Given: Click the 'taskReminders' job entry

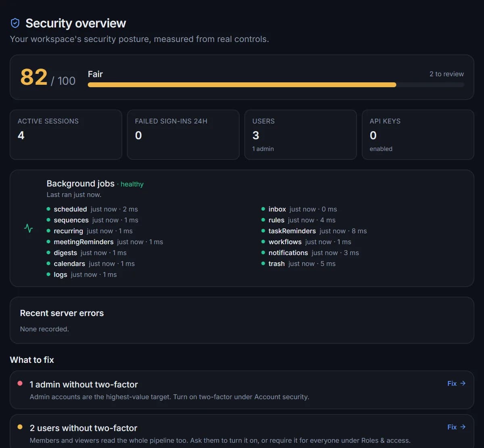Looking at the screenshot, I should (x=314, y=231).
